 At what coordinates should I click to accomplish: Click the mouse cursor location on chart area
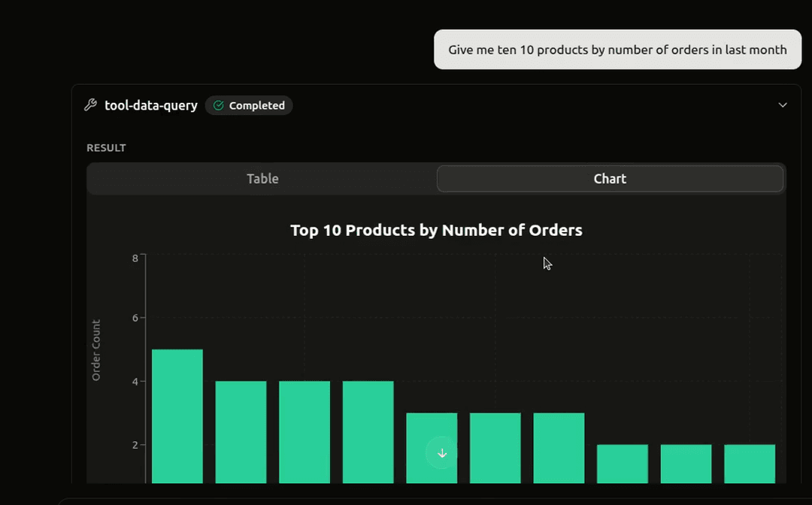pos(547,263)
